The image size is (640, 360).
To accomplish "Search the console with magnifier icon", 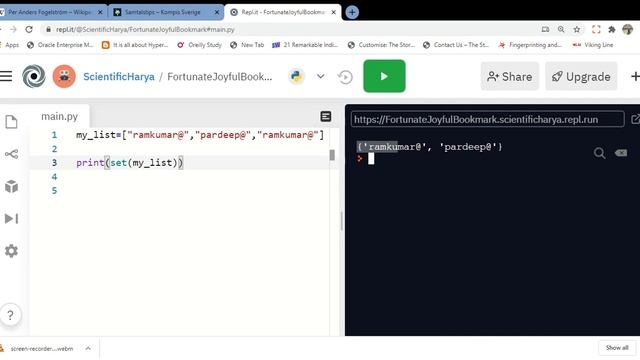I will pyautogui.click(x=600, y=153).
